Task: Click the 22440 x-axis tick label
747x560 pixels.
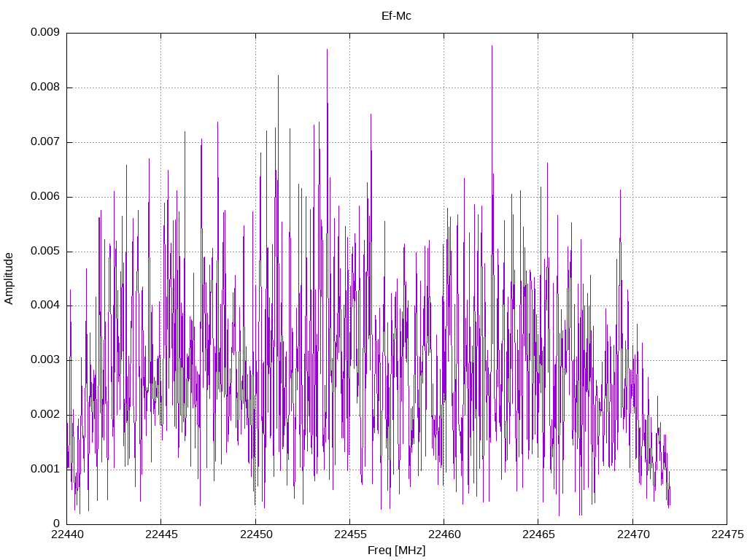Action: point(67,534)
